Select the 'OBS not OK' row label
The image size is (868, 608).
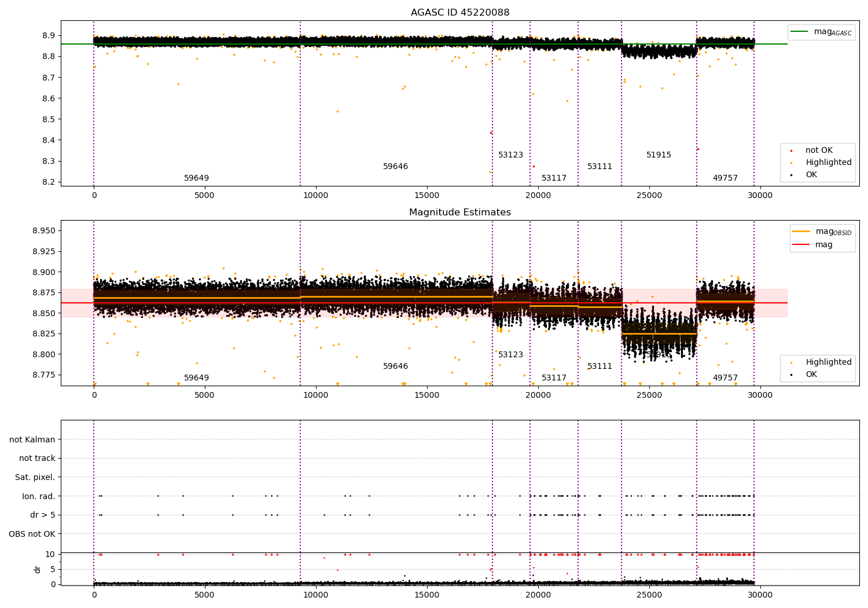pyautogui.click(x=32, y=534)
